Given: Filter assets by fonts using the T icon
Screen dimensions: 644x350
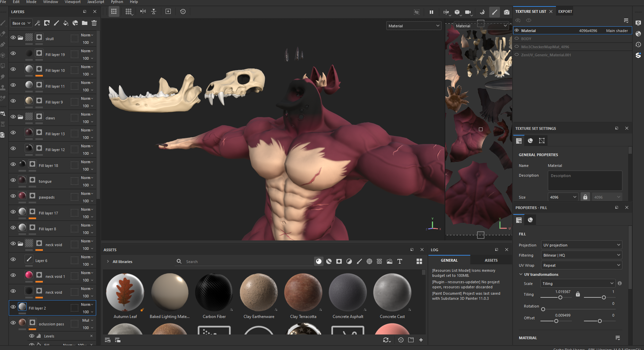Looking at the screenshot, I should click(400, 261).
